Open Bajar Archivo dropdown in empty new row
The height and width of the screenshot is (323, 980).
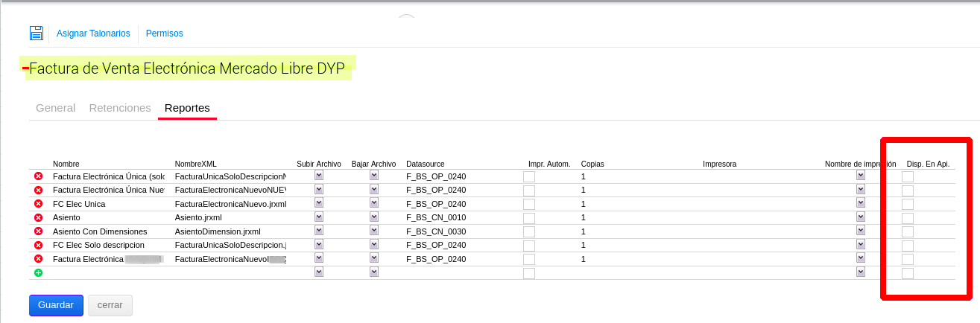click(374, 272)
